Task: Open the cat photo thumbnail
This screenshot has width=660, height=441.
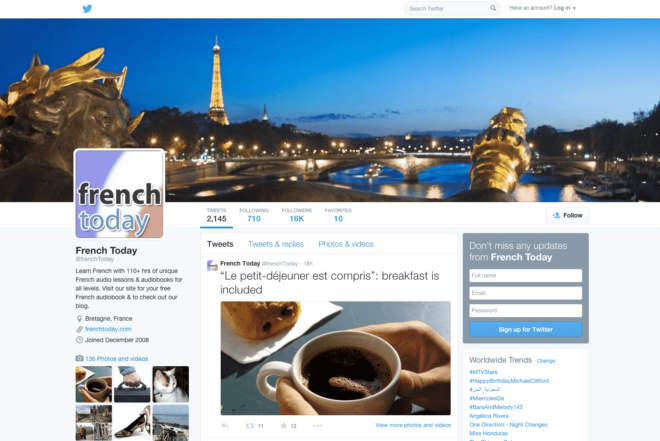Action: [x=170, y=384]
